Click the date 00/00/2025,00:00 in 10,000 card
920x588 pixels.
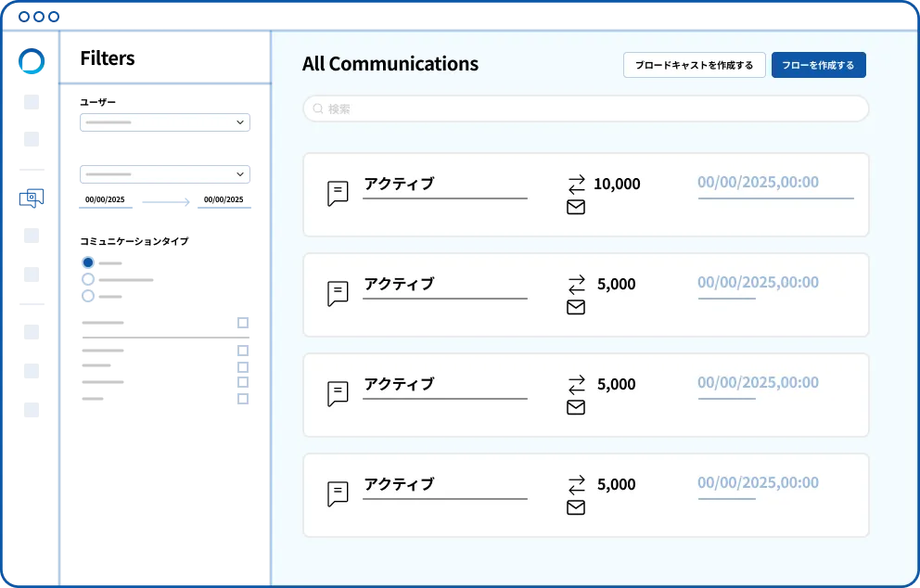coord(758,183)
